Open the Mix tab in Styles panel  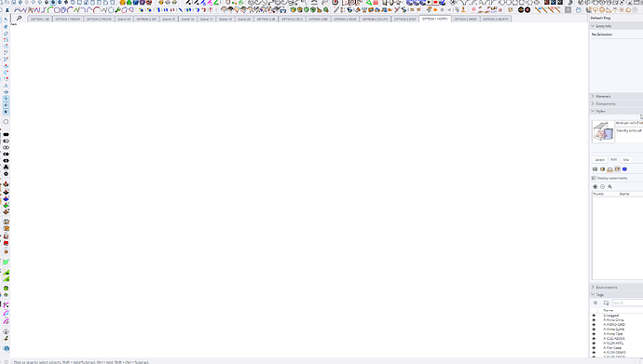(x=626, y=160)
